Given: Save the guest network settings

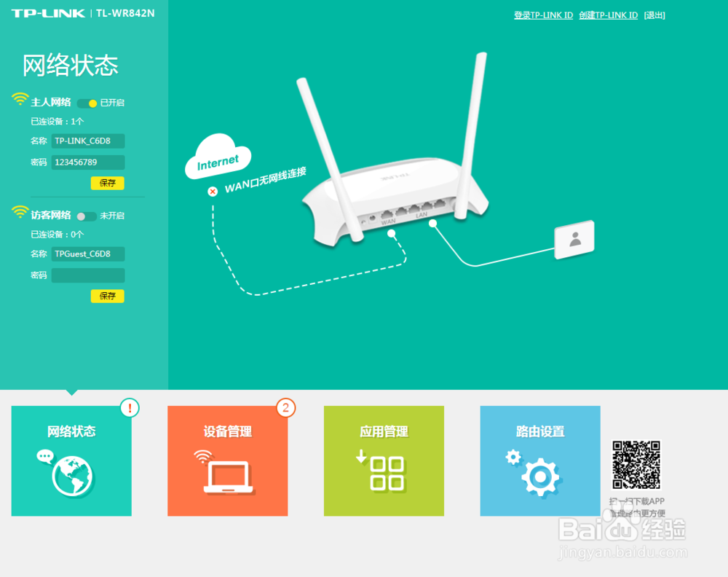Looking at the screenshot, I should (107, 296).
